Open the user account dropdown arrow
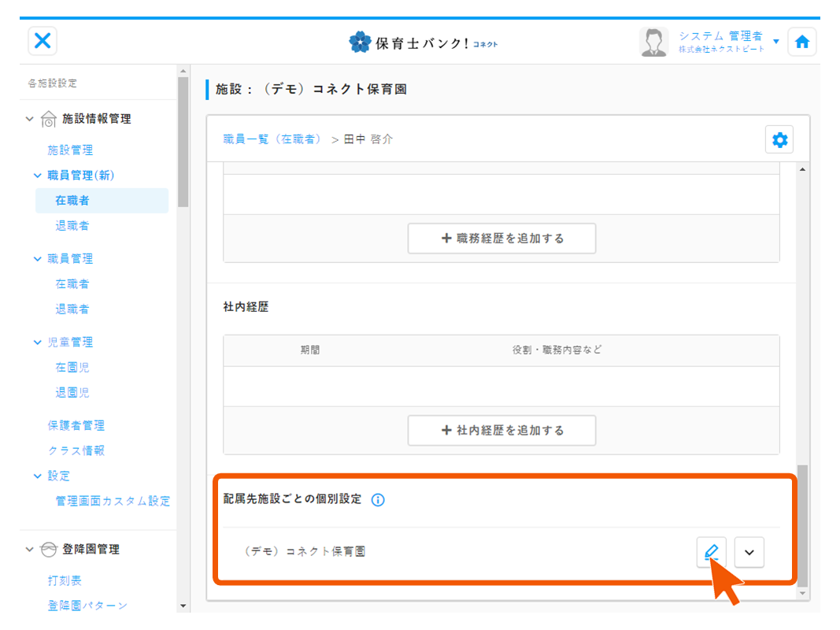 pos(776,42)
